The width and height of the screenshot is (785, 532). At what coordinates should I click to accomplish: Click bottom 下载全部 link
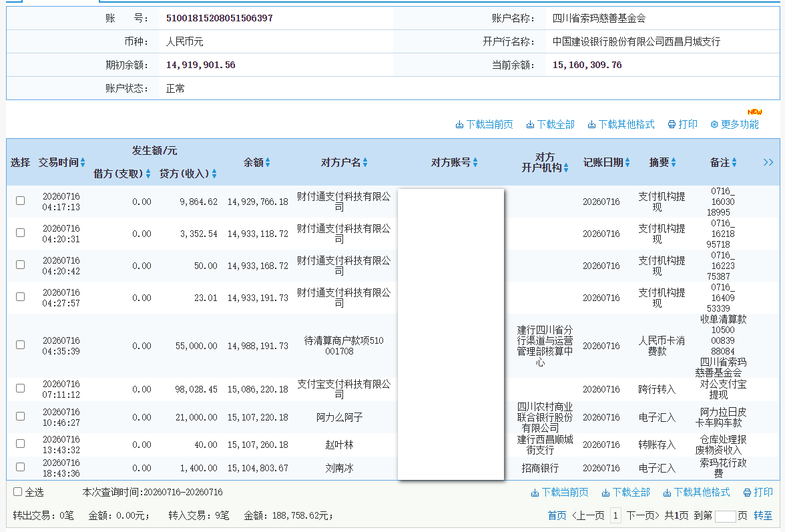point(631,493)
